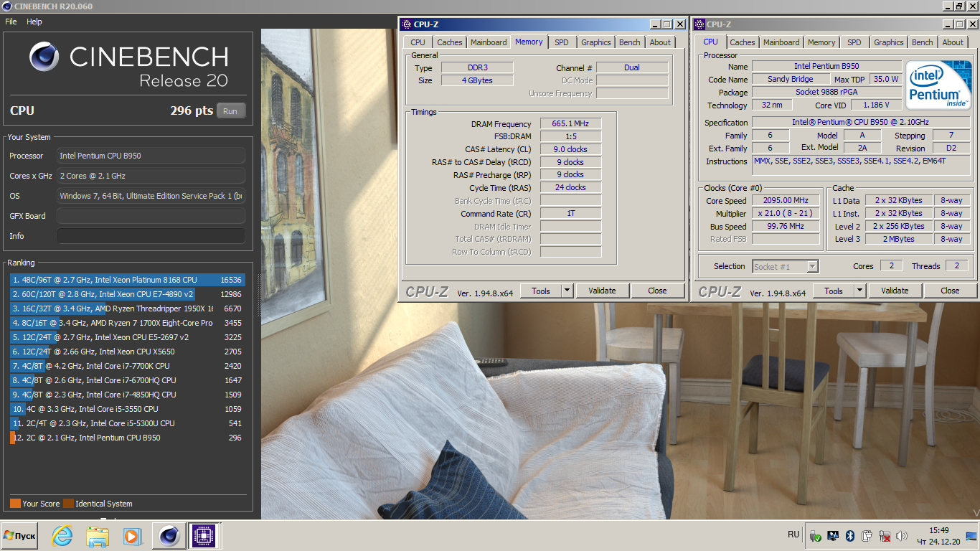Screen dimensions: 980x551
Task: Open About tab in left CPU-Z window
Action: 660,42
